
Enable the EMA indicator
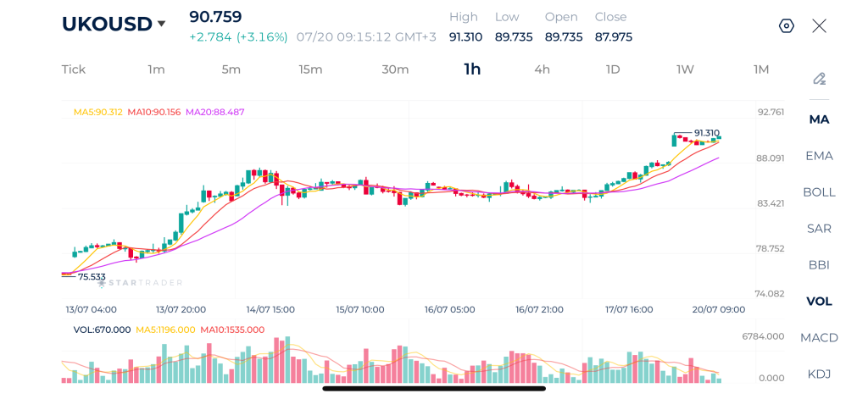coord(820,156)
